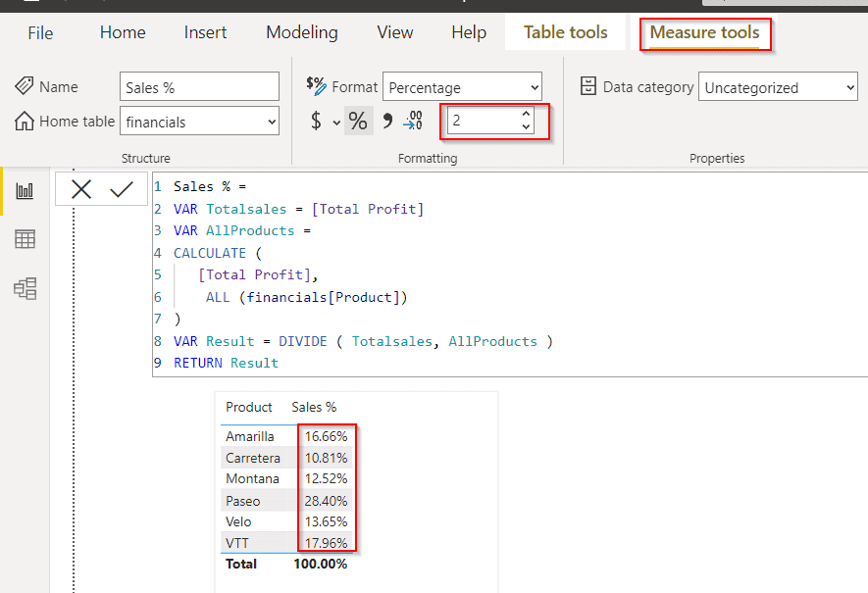Select the VTT product row

click(287, 543)
